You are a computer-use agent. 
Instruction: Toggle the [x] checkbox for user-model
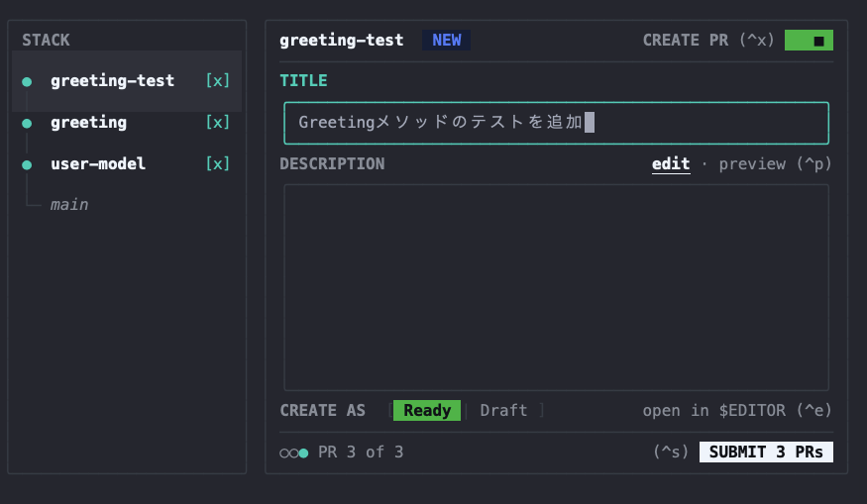[x=218, y=163]
